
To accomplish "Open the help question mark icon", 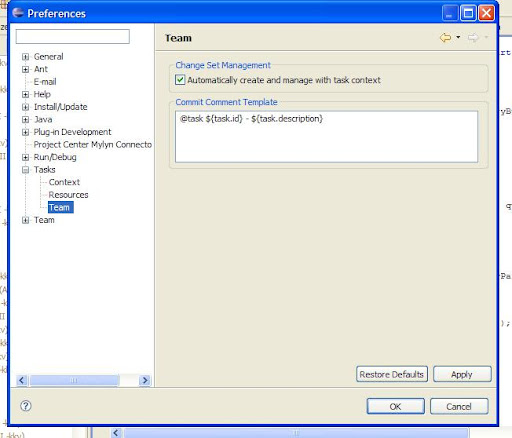I will pyautogui.click(x=26, y=406).
